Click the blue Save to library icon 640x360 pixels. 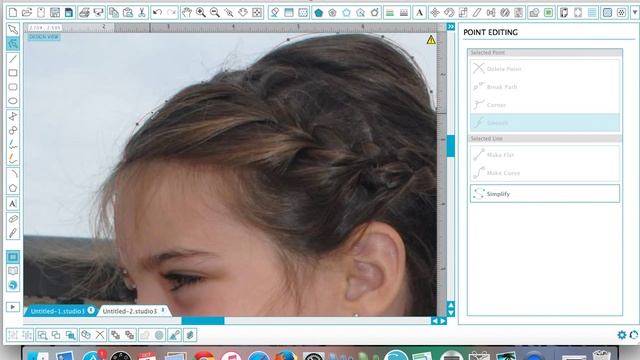pos(69,13)
